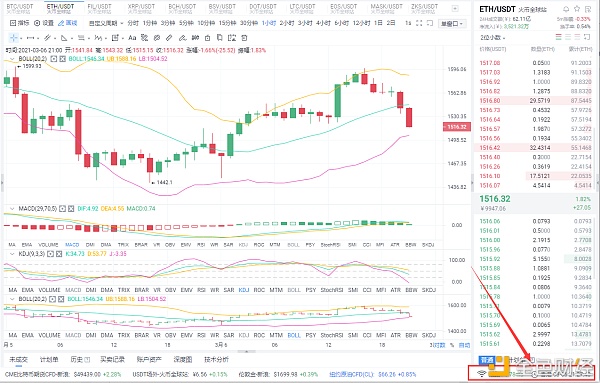Screen dimensions: 600x383
Task: Show both sides order book view
Action: (x=559, y=37)
